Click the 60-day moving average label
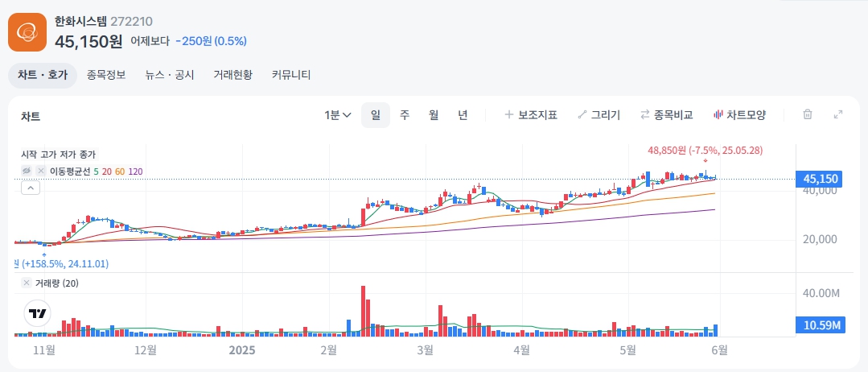Screen dimensions: 868x372 120,172
